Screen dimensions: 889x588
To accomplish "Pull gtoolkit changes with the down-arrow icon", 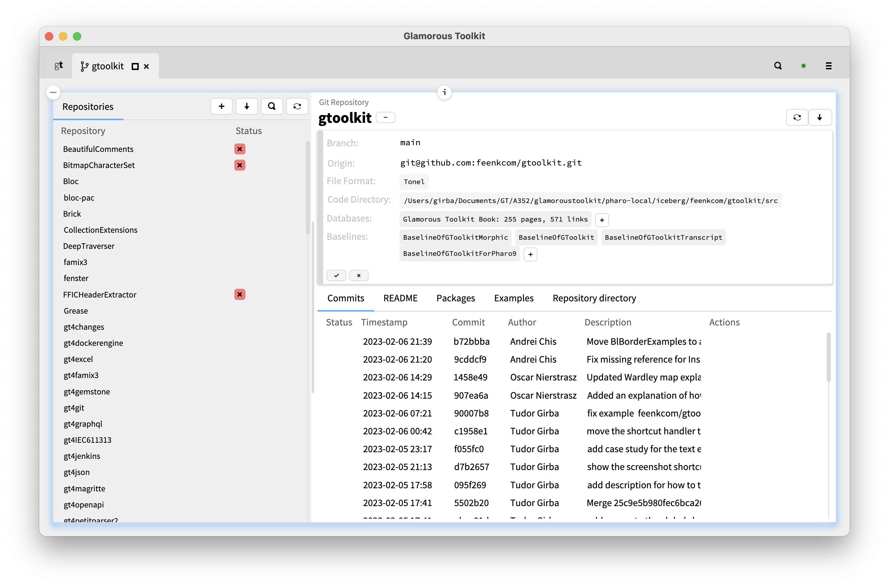I will 820,117.
